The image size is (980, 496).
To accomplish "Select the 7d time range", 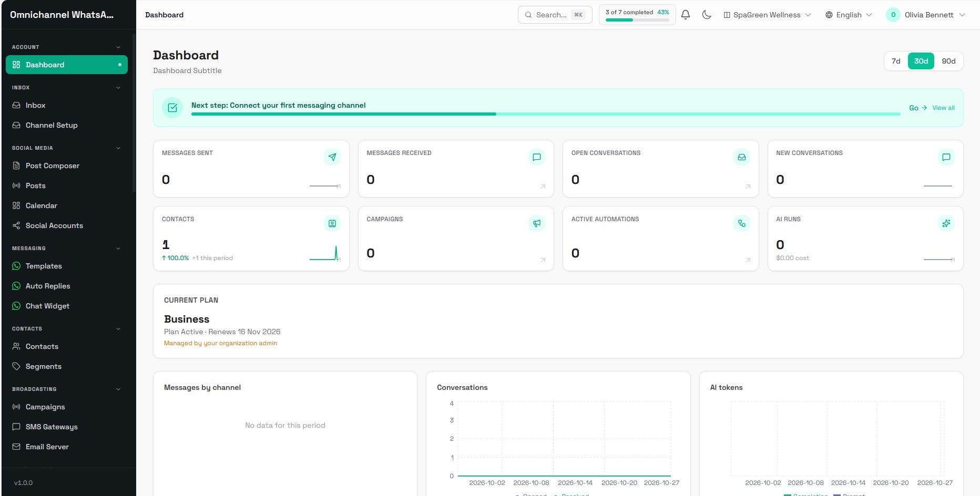I will [x=896, y=61].
